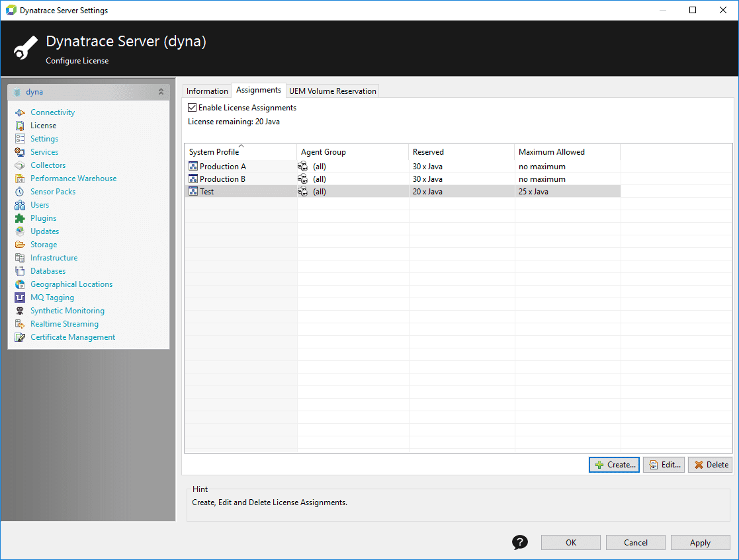
Task: Click the Settings sidebar icon
Action: [20, 139]
